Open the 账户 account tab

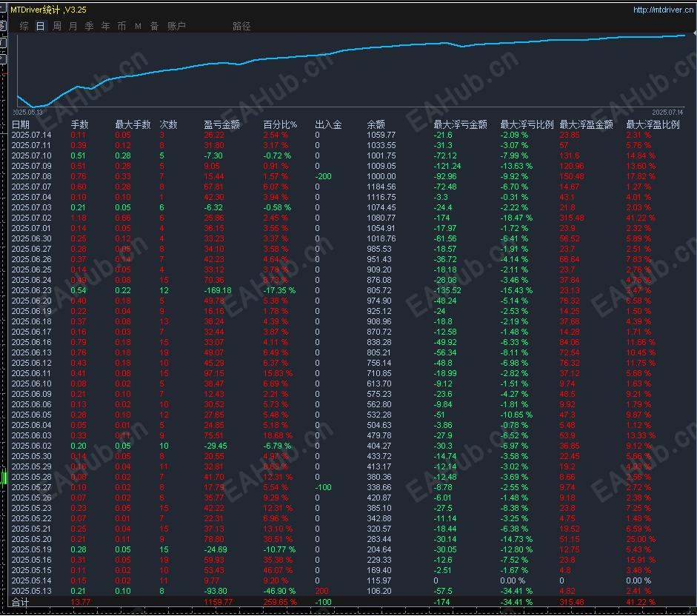point(176,26)
